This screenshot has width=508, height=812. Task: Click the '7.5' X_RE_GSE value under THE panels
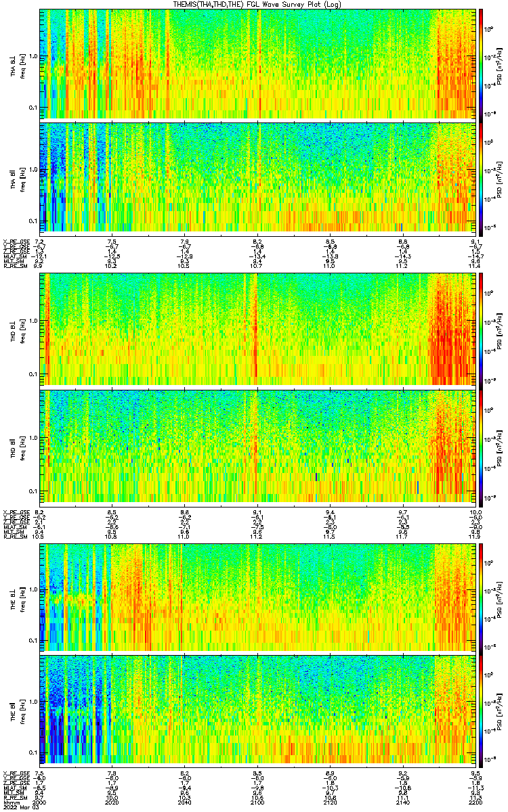[x=40, y=773]
